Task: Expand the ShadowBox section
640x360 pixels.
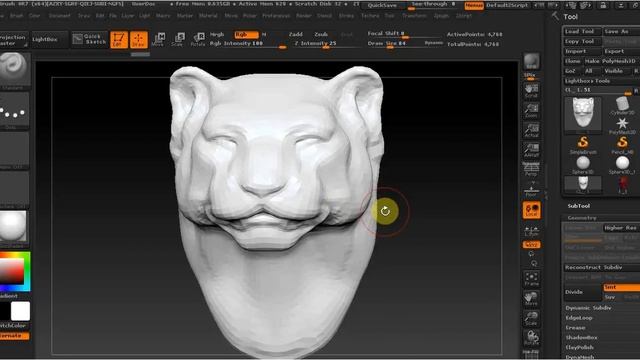Action: point(581,338)
